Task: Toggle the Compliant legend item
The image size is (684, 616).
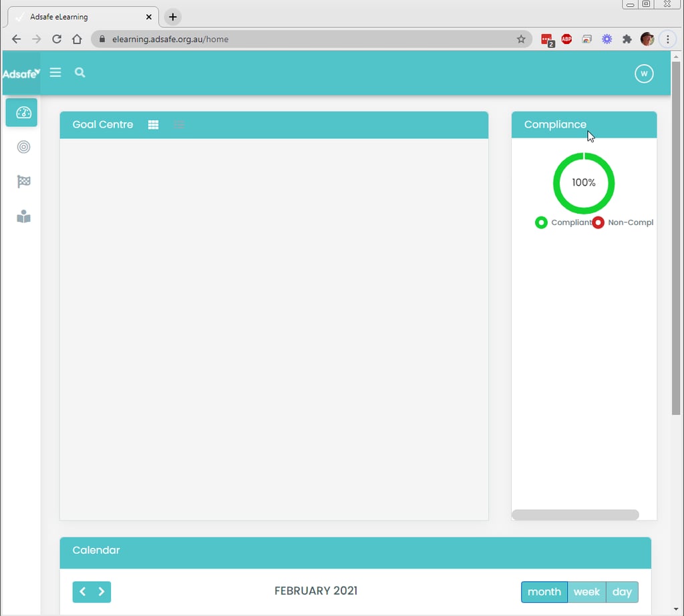Action: point(562,222)
